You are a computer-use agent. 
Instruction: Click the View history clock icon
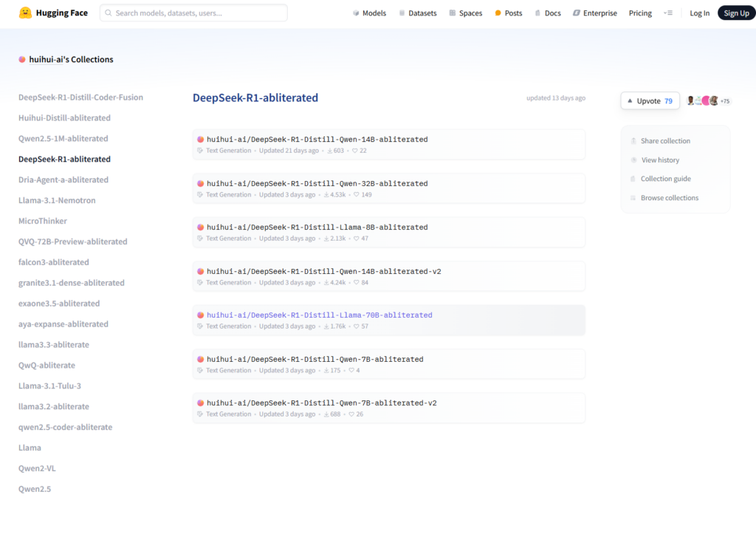coord(633,160)
